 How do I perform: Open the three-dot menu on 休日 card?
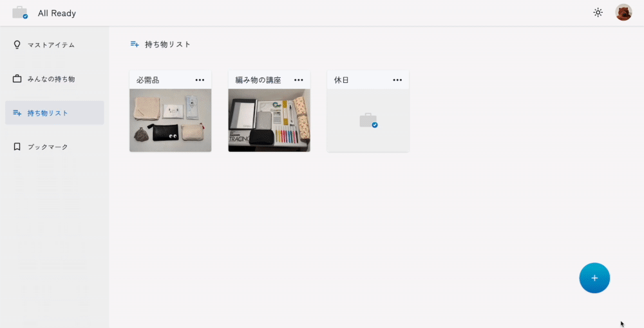click(397, 80)
